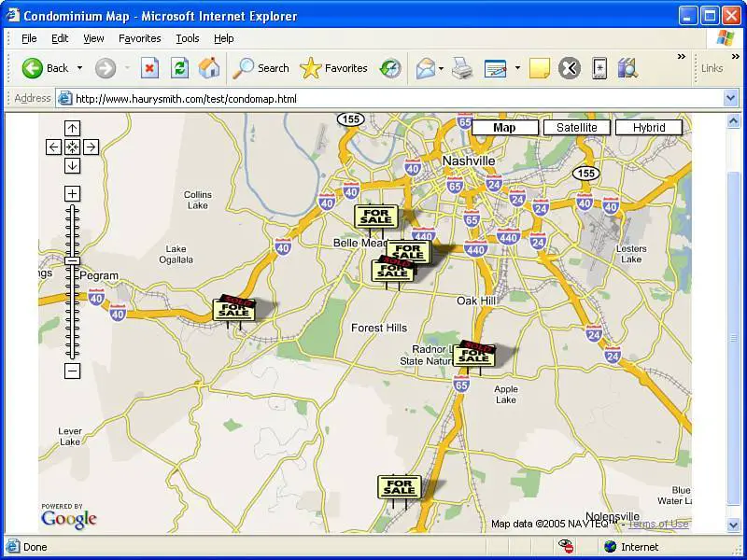Click the "Nashville" label on the map

pyautogui.click(x=469, y=161)
